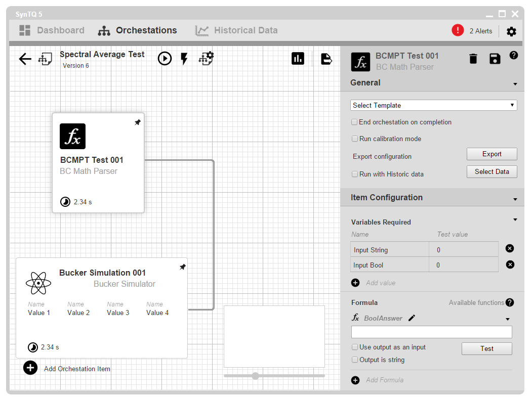Select Value 2 on Bucker Simulation node
The width and height of the screenshot is (532, 399).
point(78,313)
